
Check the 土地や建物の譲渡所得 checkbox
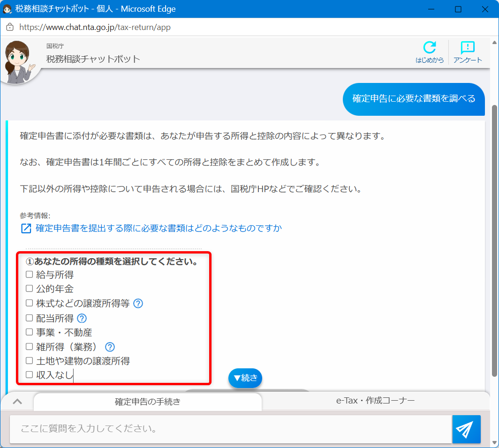pyautogui.click(x=29, y=360)
